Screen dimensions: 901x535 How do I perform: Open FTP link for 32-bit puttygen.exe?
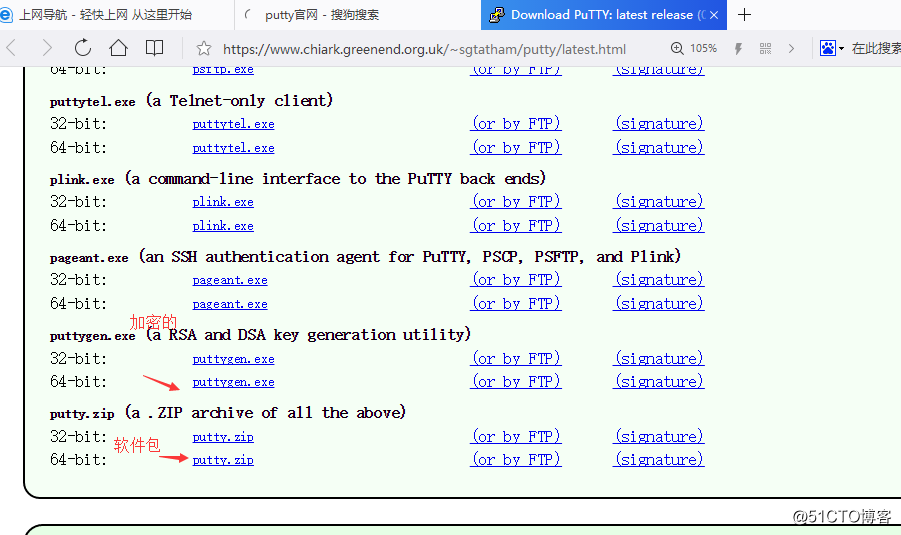coord(515,359)
